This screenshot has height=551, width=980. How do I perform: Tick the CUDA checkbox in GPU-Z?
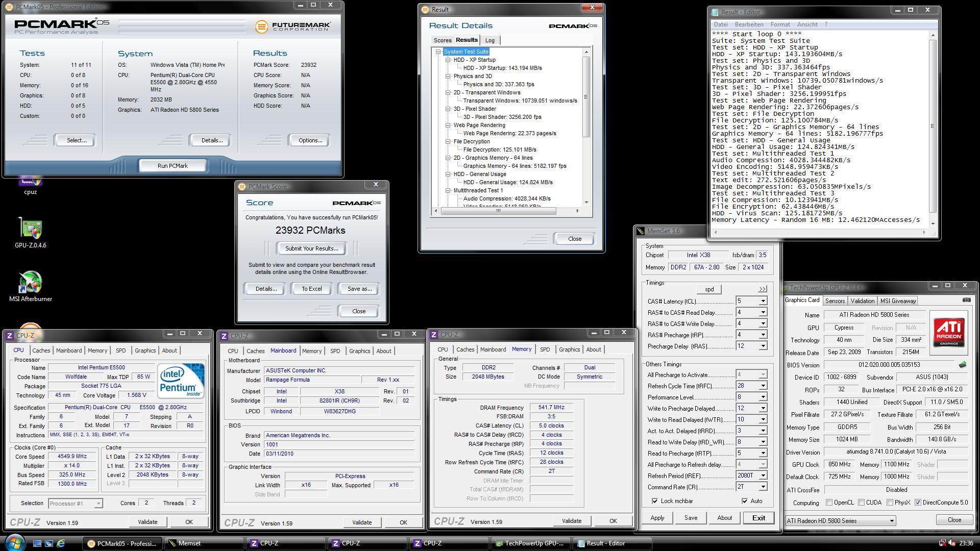(862, 503)
